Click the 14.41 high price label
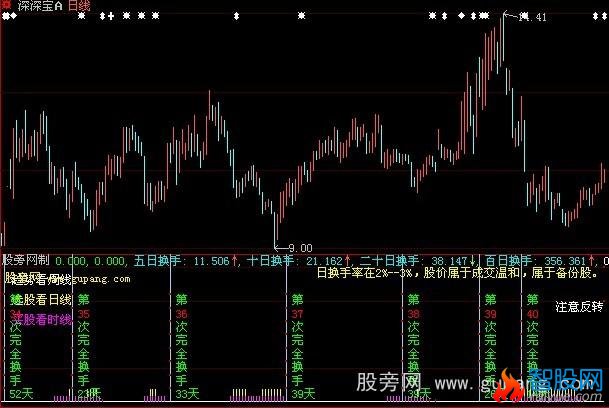609x408 pixels. [533, 17]
